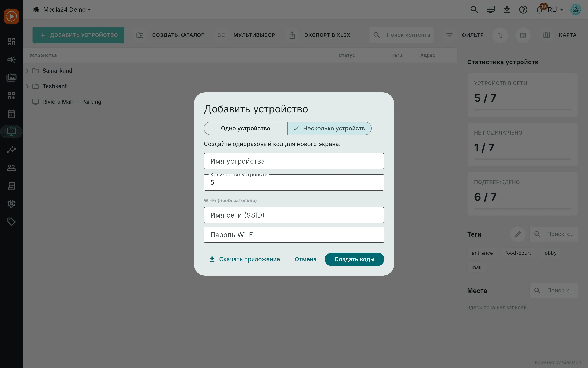The height and width of the screenshot is (368, 588).
Task: Click the Samarkand folder icon
Action: [36, 71]
